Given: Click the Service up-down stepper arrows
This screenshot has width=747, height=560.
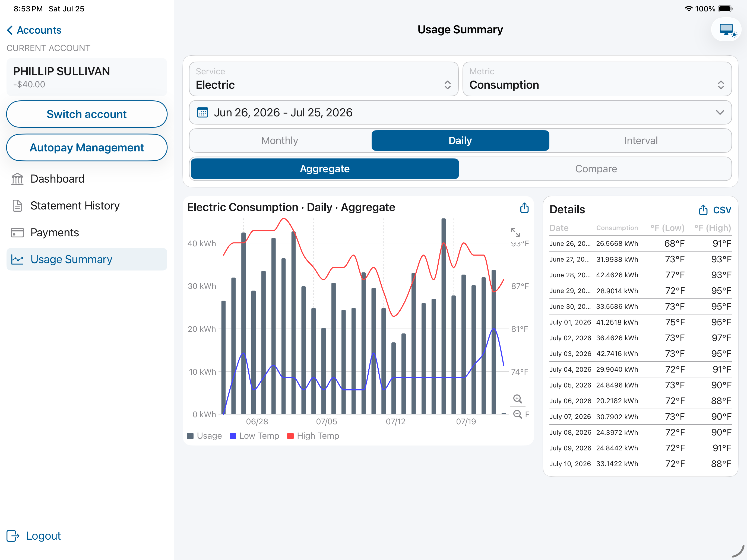Looking at the screenshot, I should (x=447, y=85).
